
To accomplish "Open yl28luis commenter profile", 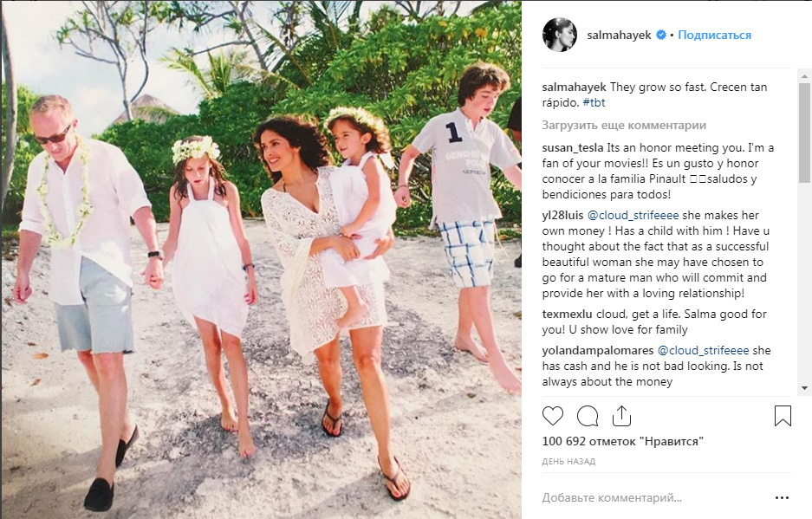I will (562, 214).
